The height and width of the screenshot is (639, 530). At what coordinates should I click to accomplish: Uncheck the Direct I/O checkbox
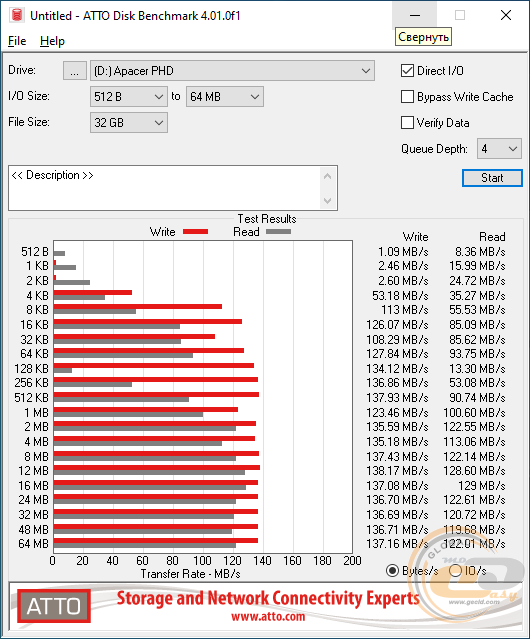tap(407, 71)
